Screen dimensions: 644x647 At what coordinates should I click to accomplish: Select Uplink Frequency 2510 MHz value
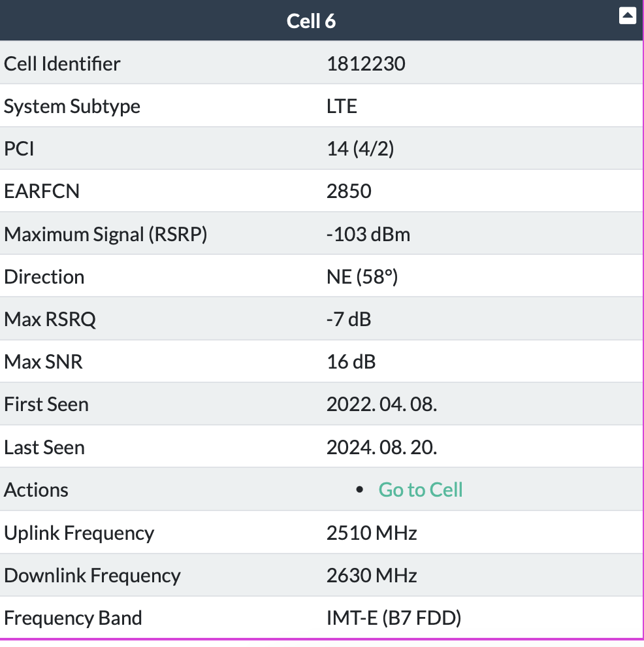(x=372, y=533)
